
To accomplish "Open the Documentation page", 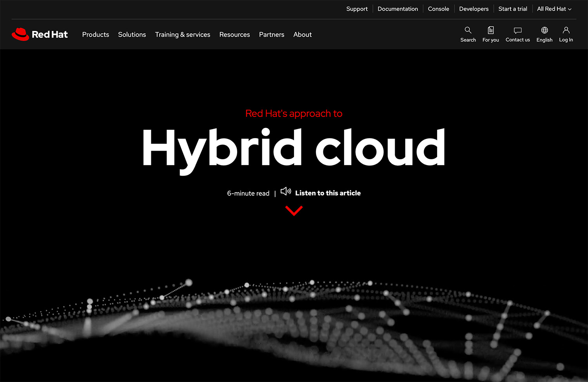I will point(397,9).
